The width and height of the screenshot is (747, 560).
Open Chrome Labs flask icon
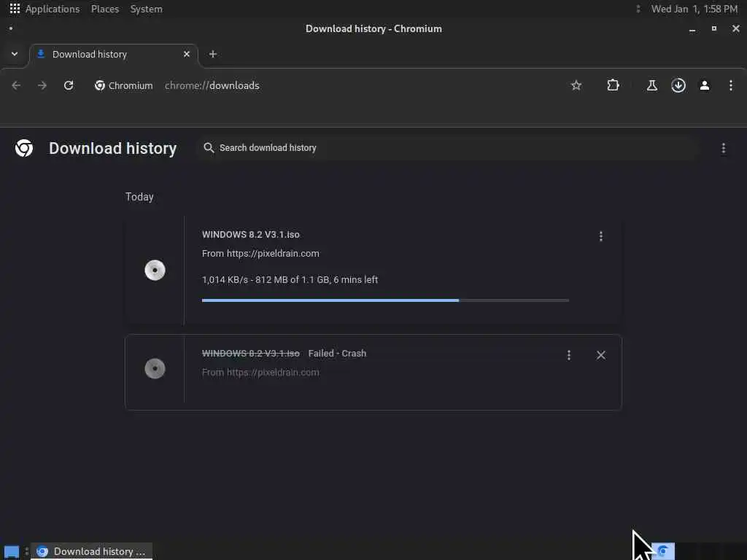(x=652, y=86)
